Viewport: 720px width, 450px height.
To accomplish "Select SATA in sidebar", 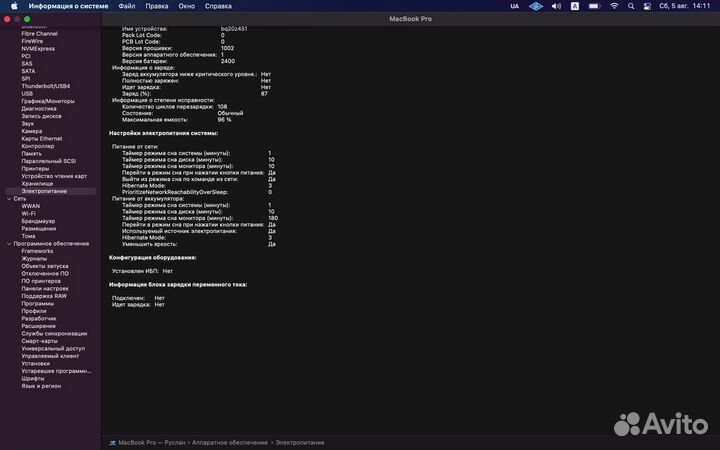I will tap(28, 71).
